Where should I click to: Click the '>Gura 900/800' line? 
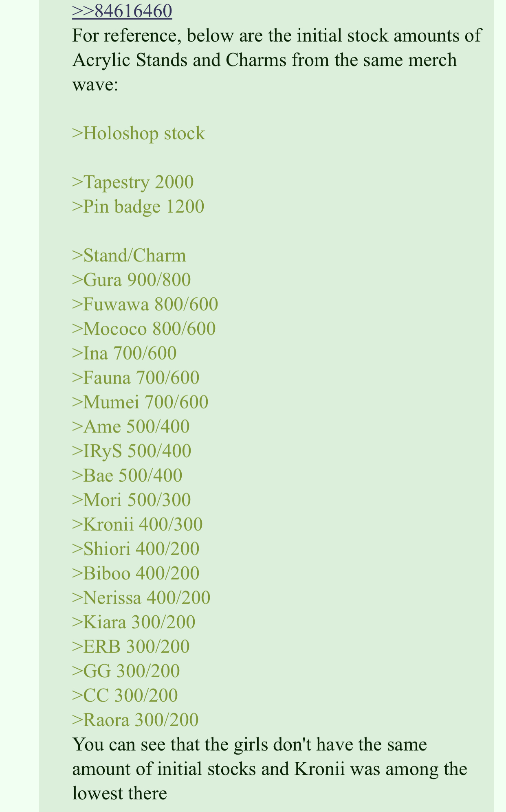[131, 280]
